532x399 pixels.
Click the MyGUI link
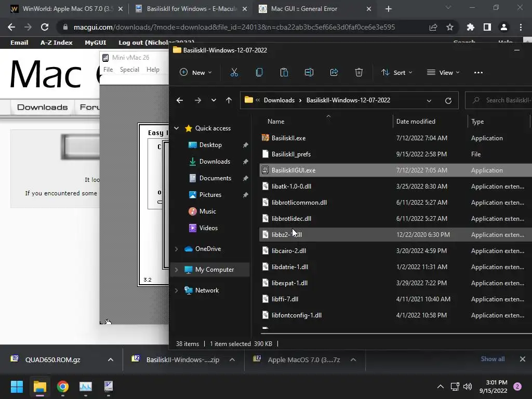click(x=96, y=43)
